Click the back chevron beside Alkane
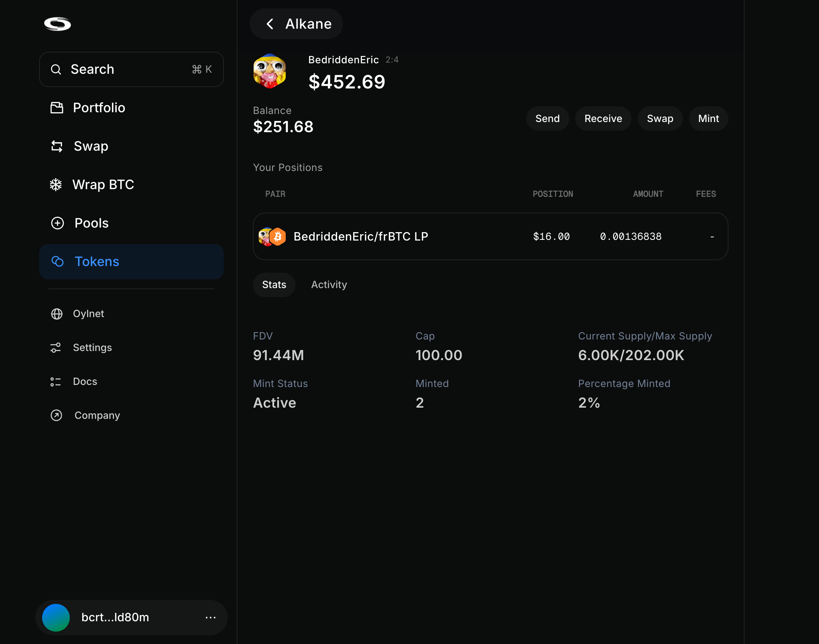 click(x=270, y=24)
